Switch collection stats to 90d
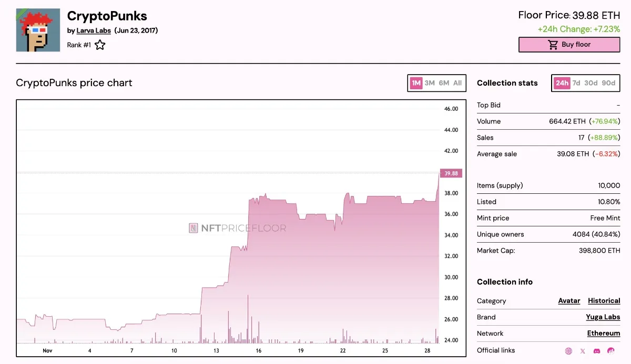The width and height of the screenshot is (631, 364). [x=608, y=83]
